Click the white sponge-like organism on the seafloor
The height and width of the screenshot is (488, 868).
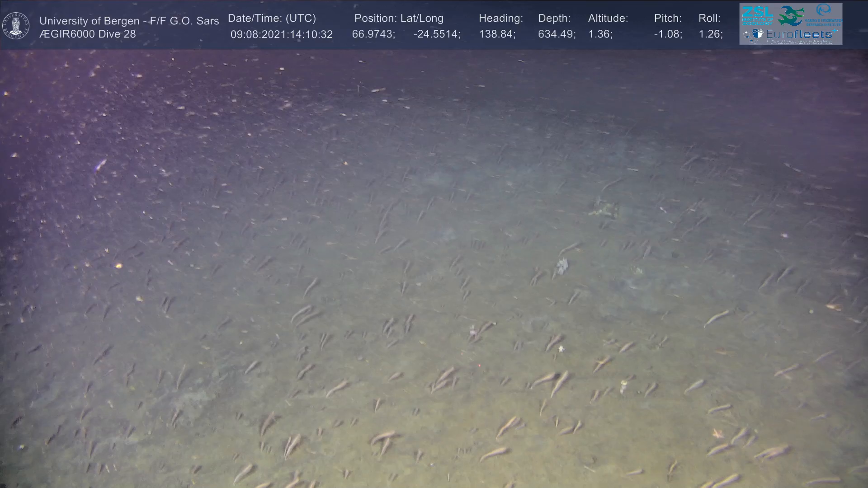[x=562, y=266]
